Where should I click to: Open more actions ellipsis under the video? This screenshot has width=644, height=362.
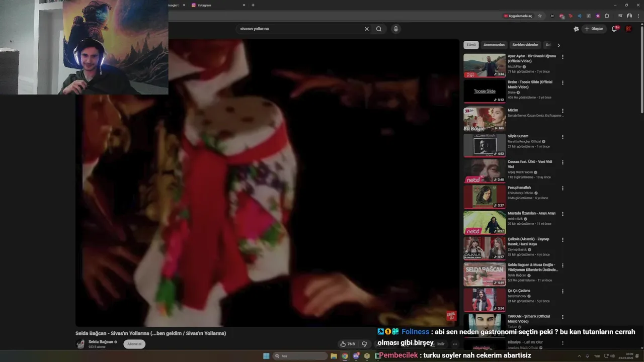pyautogui.click(x=455, y=344)
